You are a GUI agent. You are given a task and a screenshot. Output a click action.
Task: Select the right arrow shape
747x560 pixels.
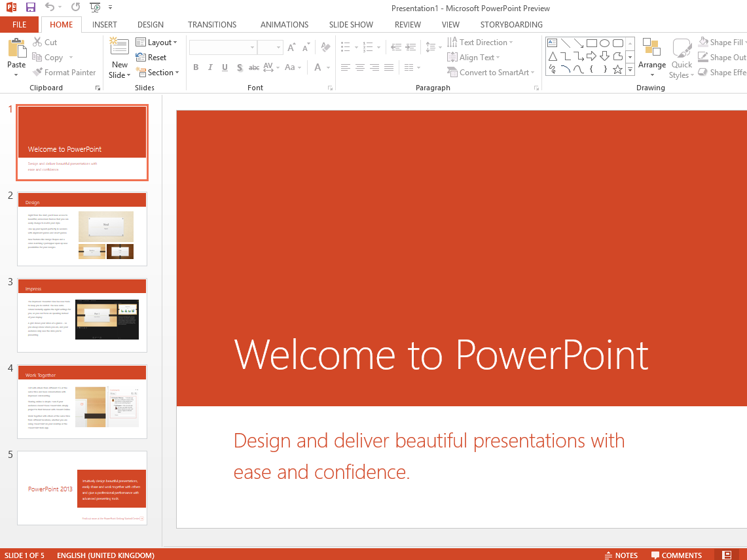coord(592,56)
